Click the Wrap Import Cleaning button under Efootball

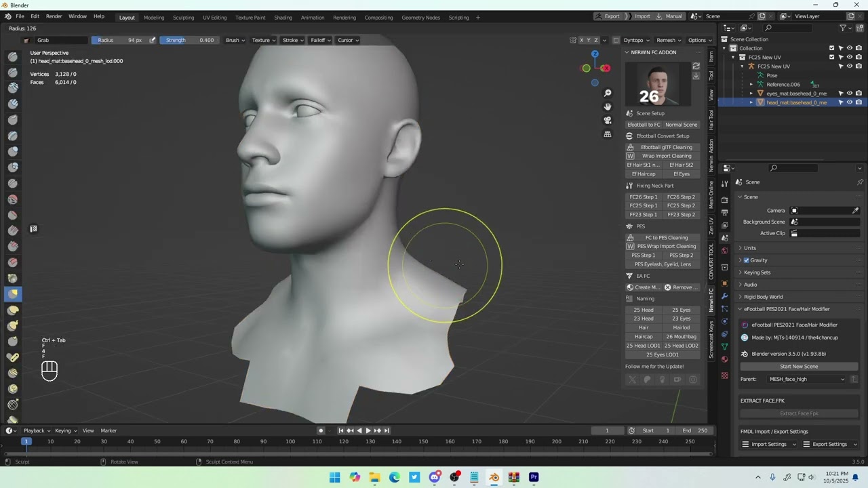pyautogui.click(x=667, y=156)
